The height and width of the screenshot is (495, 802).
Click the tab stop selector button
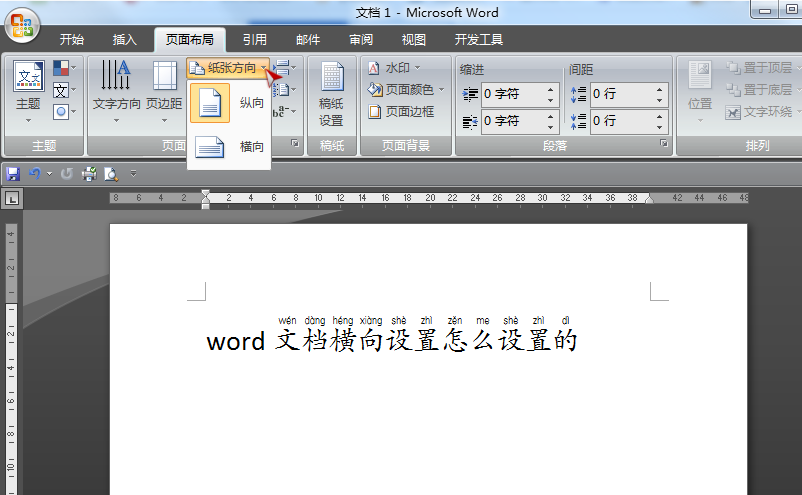click(12, 198)
